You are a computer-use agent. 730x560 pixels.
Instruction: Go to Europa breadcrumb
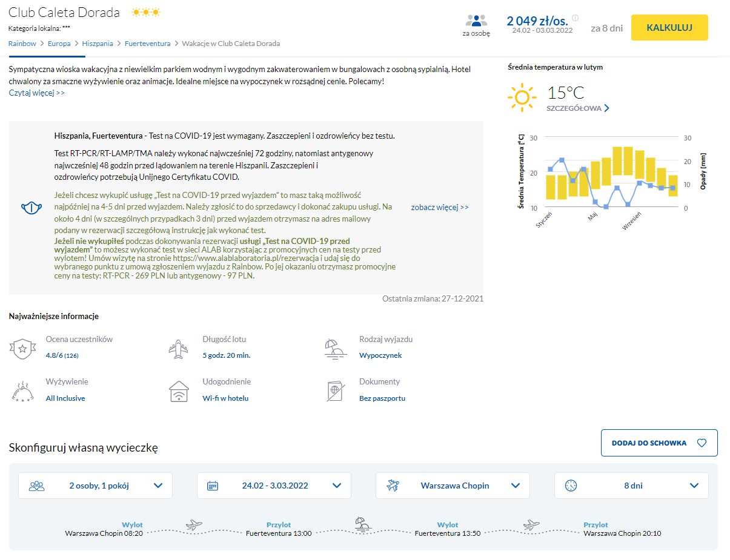[x=59, y=44]
